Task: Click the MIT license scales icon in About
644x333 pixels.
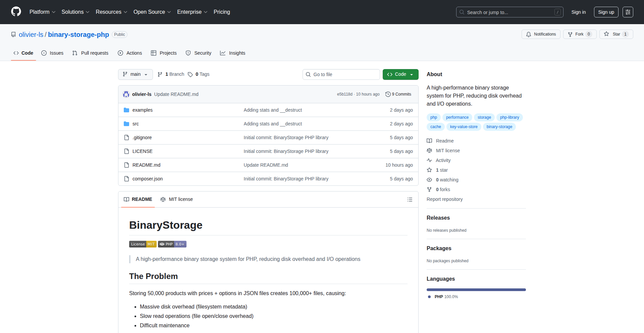Action: [x=429, y=150]
